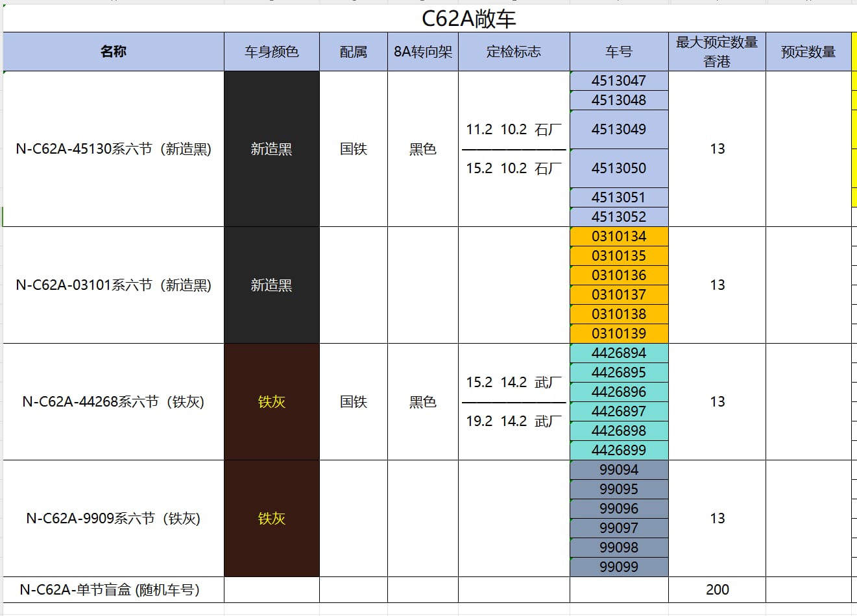Select car number 4513048
The width and height of the screenshot is (857, 616).
(619, 101)
